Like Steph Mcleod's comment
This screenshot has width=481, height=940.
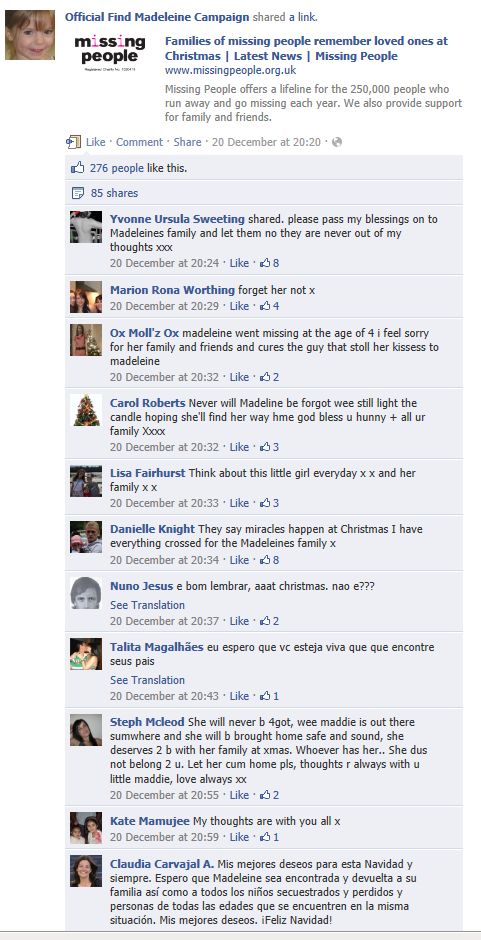pyautogui.click(x=239, y=795)
